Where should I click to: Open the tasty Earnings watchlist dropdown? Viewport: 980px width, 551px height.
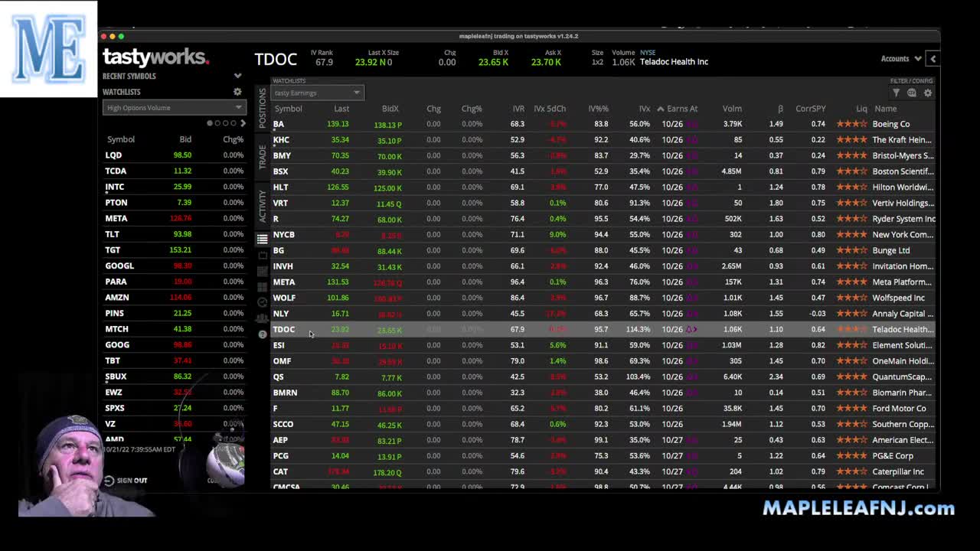[x=318, y=93]
